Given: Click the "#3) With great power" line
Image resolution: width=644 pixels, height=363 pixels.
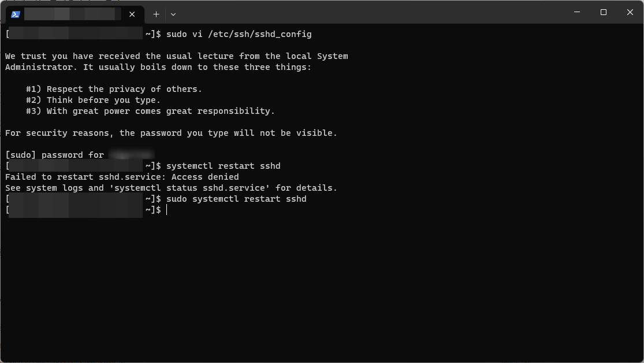Looking at the screenshot, I should pyautogui.click(x=150, y=111).
